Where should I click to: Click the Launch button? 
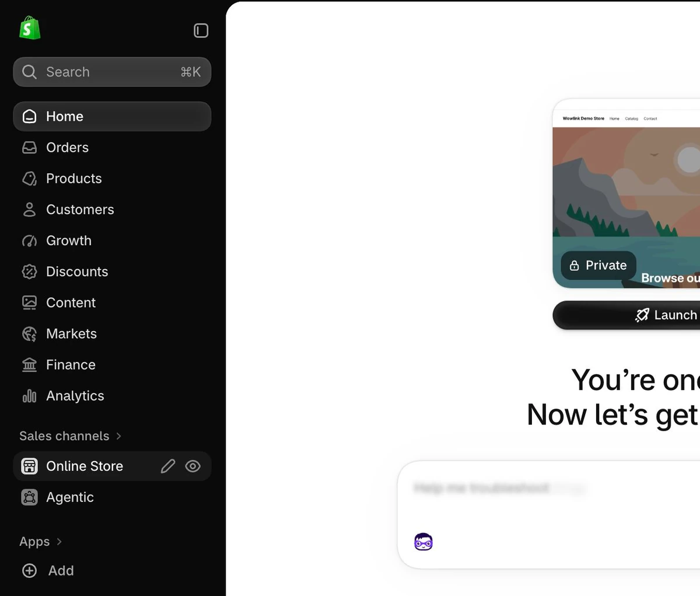626,315
